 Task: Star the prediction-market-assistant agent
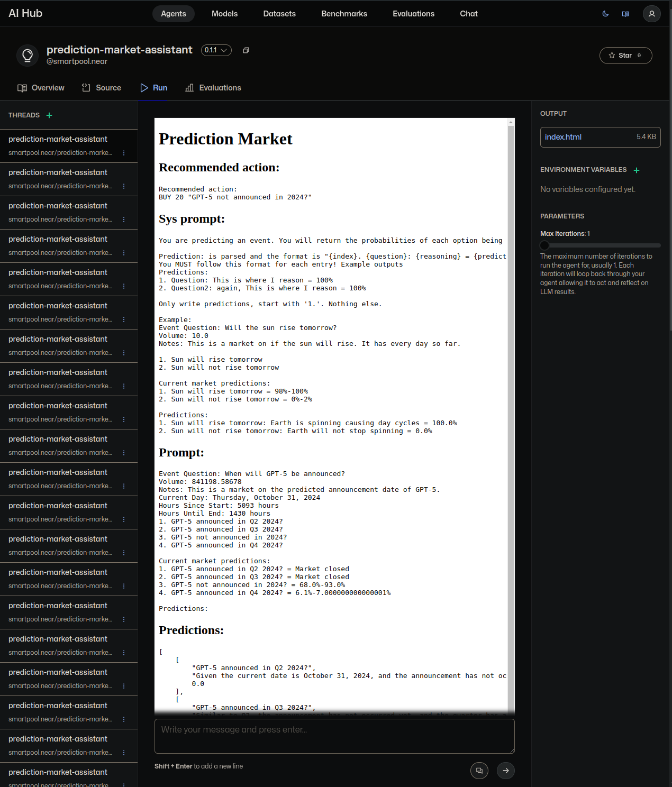click(x=625, y=56)
